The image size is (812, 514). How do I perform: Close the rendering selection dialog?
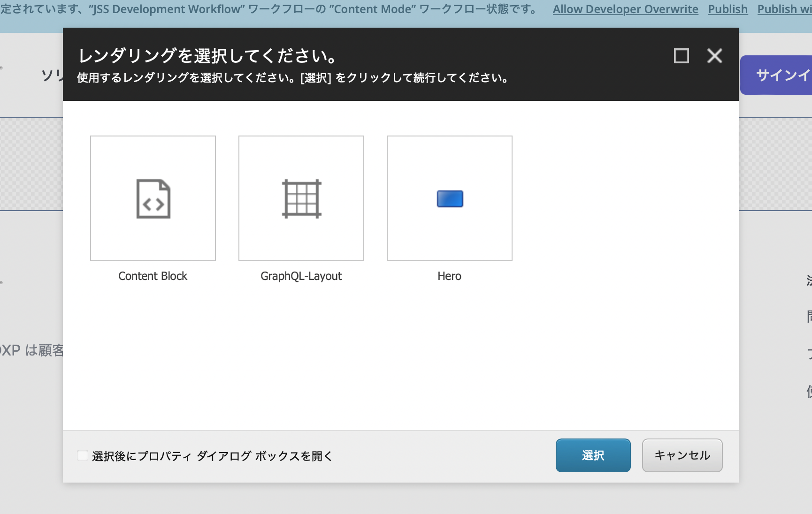pyautogui.click(x=715, y=56)
